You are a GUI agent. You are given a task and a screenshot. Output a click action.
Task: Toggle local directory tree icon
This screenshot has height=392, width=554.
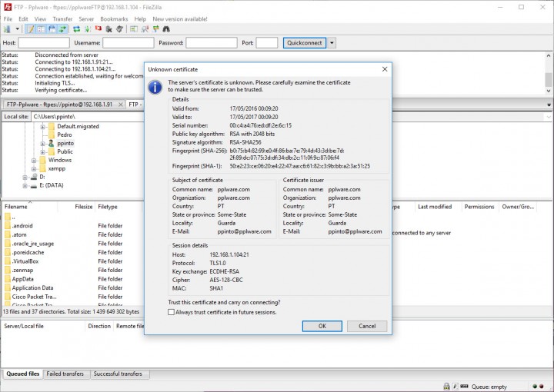41,29
